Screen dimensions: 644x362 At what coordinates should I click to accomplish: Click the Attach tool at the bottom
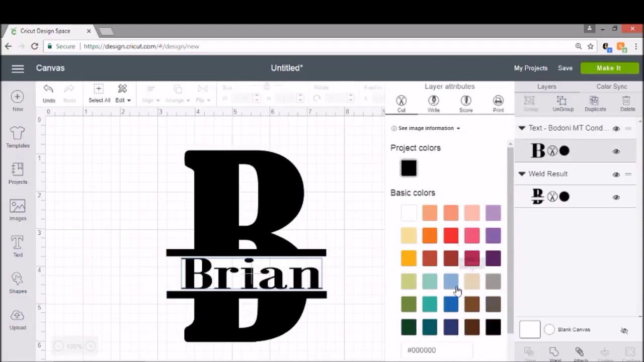point(580,354)
